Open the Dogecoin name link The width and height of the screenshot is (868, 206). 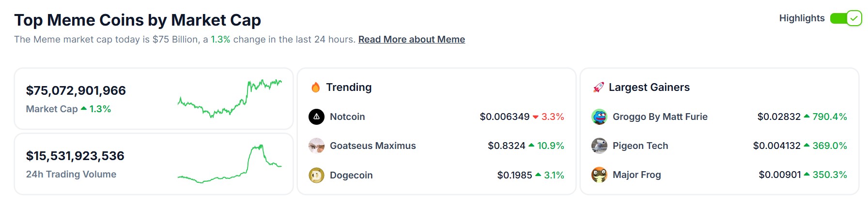pos(351,175)
